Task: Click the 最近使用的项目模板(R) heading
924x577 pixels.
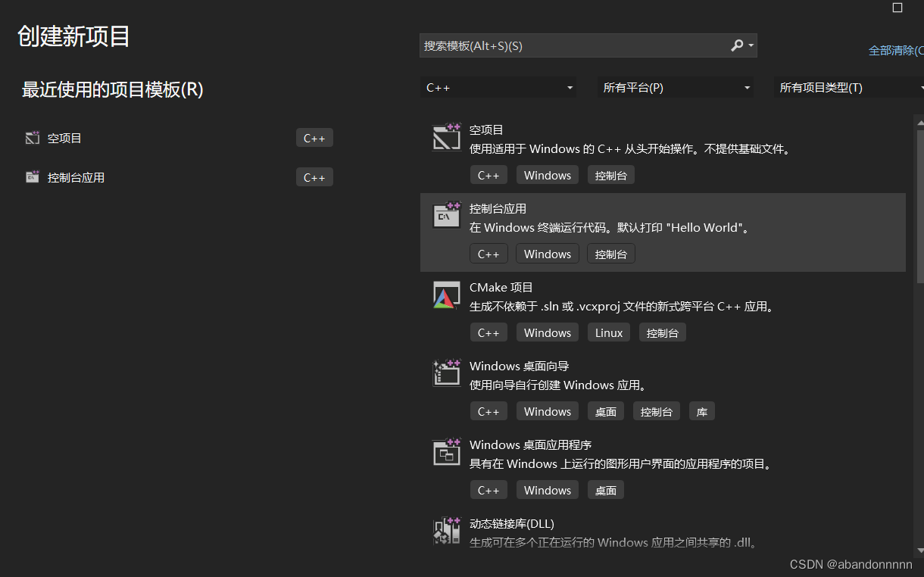Action: point(113,89)
